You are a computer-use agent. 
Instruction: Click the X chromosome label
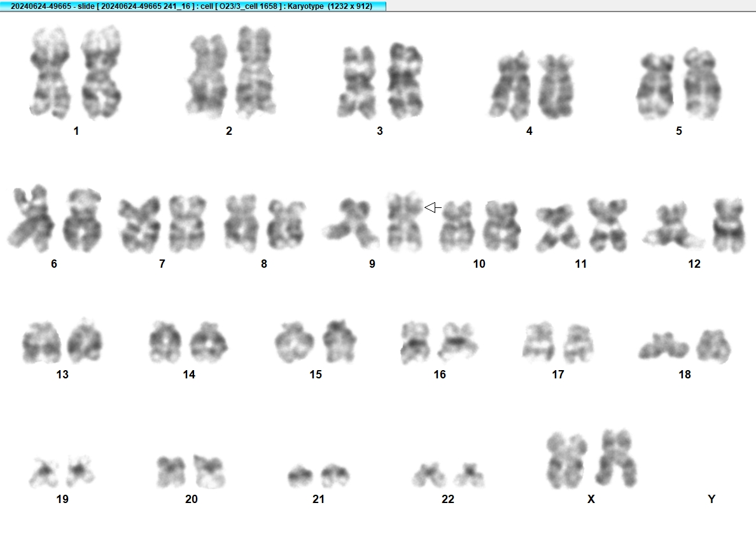pyautogui.click(x=591, y=499)
